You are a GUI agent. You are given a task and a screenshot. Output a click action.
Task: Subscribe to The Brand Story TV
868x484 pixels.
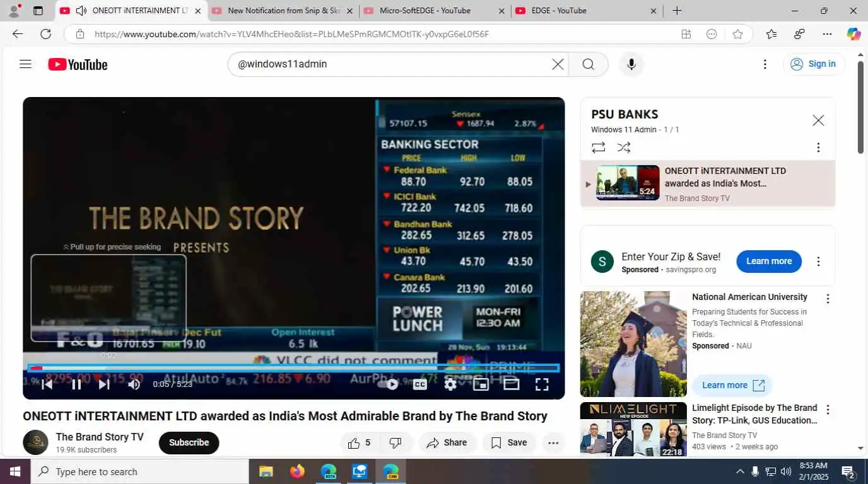pos(189,442)
